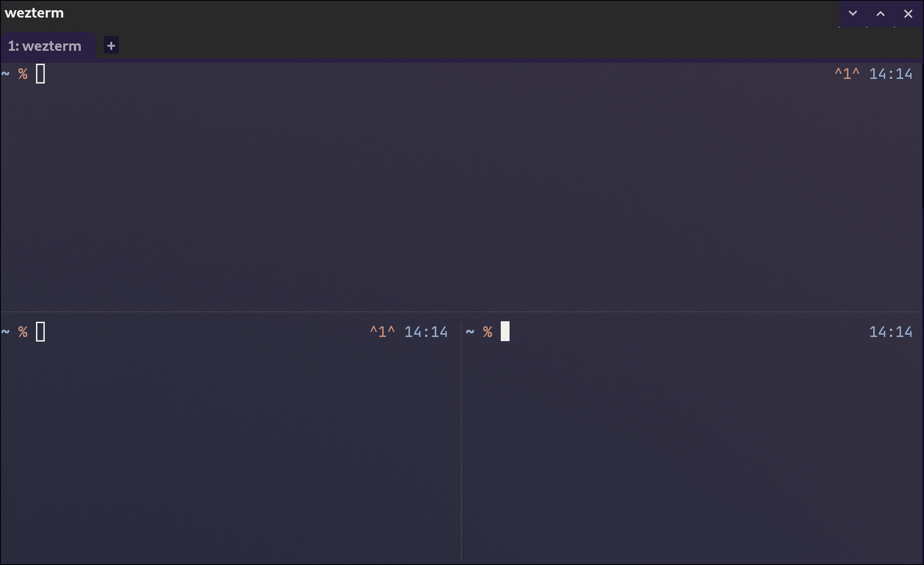Click the '^1^' indicator in the bottom-left pane

(382, 331)
